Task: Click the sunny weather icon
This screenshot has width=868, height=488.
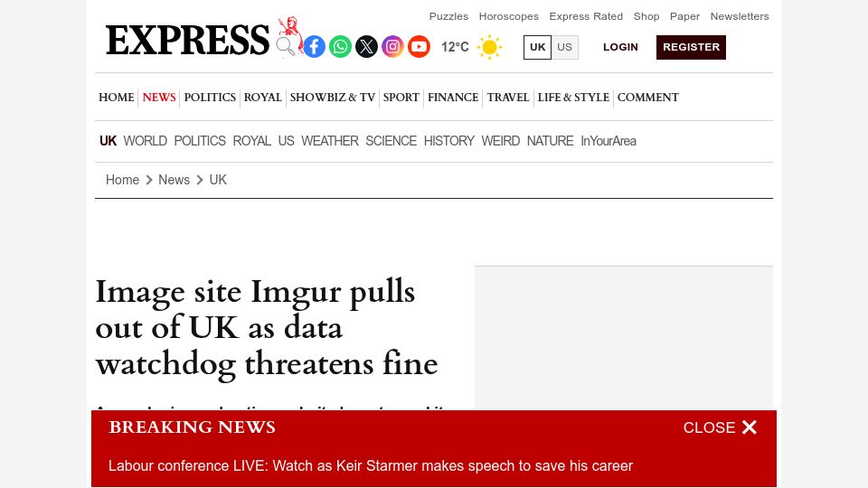Action: click(x=489, y=47)
